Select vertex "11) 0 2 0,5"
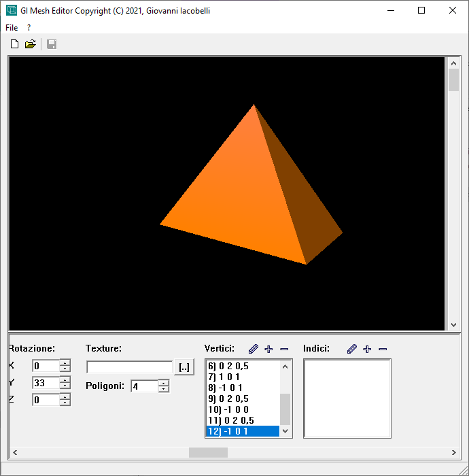Viewport: 469px width, 476px height. [x=243, y=420]
